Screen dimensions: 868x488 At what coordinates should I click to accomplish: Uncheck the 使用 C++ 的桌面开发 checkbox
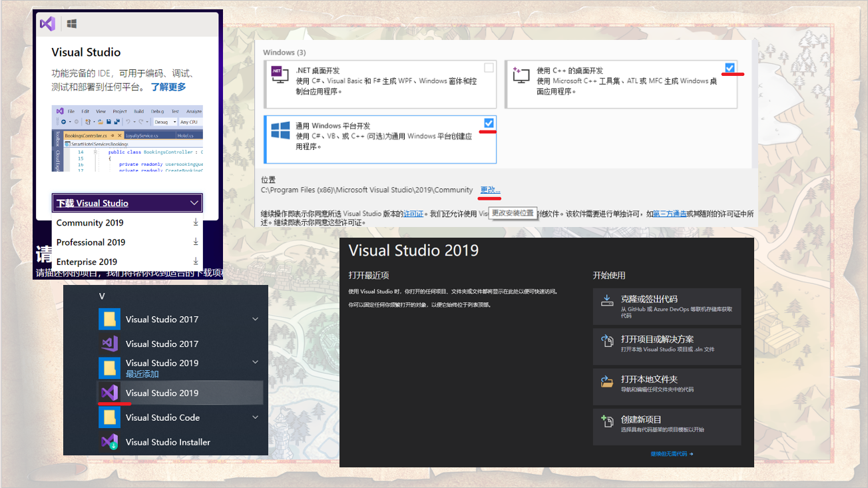[730, 68]
